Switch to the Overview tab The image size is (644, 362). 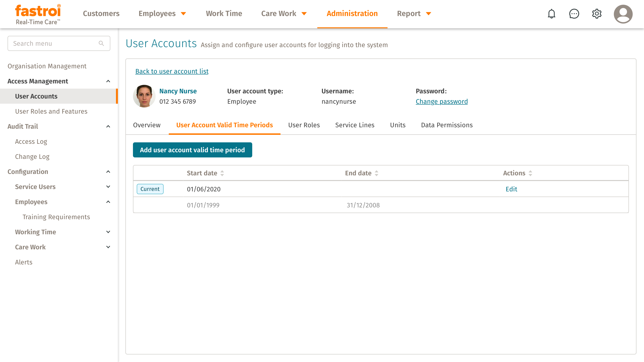pyautogui.click(x=147, y=125)
